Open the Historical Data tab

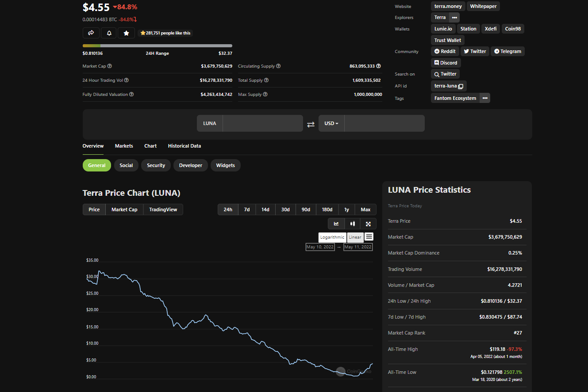(x=184, y=146)
